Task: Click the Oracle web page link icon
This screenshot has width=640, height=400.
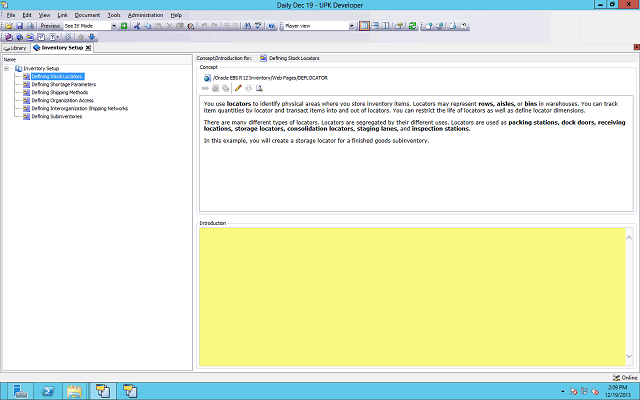Action: pyautogui.click(x=207, y=77)
